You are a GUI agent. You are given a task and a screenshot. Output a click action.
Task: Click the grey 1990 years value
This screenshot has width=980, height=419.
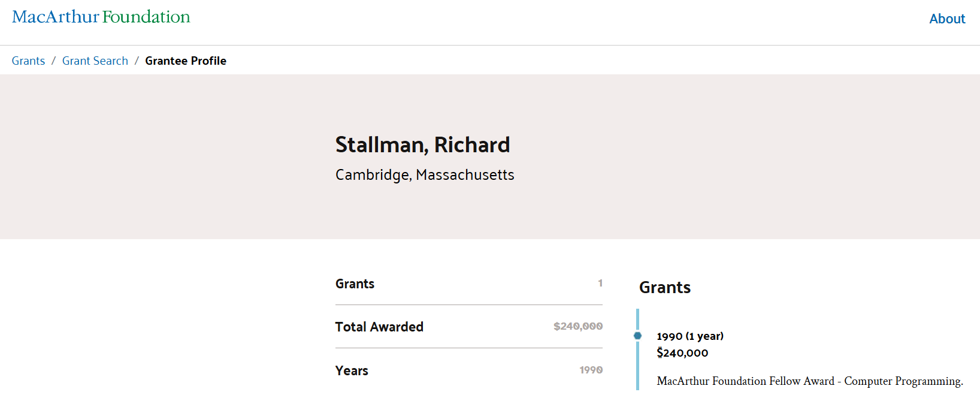tap(591, 370)
